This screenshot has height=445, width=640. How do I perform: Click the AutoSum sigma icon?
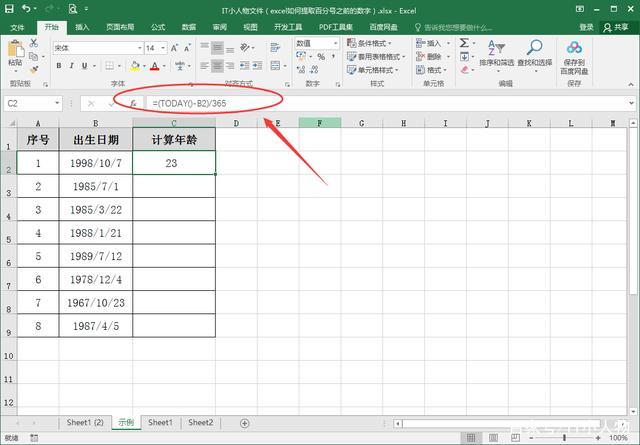(x=464, y=43)
